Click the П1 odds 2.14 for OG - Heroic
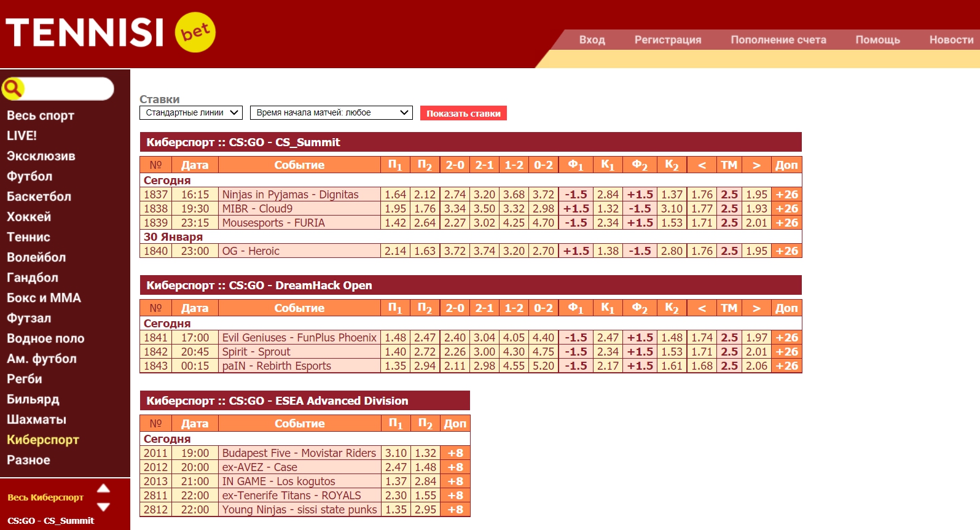This screenshot has height=530, width=980. click(x=395, y=251)
